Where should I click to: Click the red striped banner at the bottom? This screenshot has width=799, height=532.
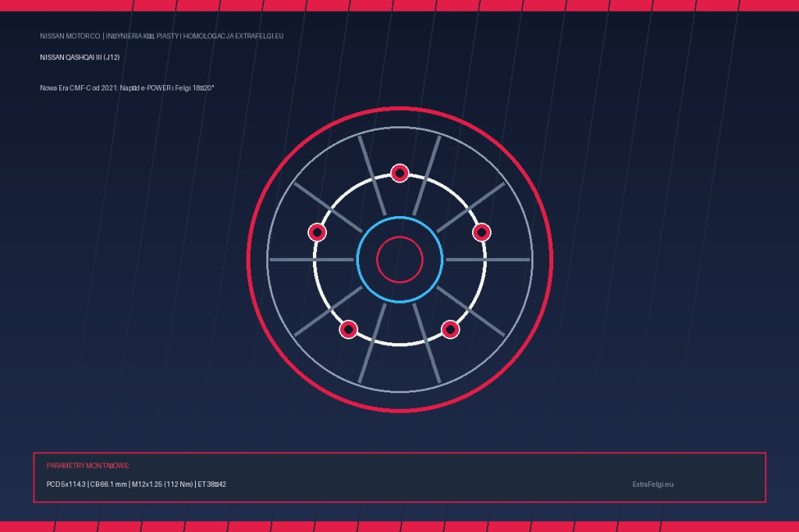click(399, 527)
